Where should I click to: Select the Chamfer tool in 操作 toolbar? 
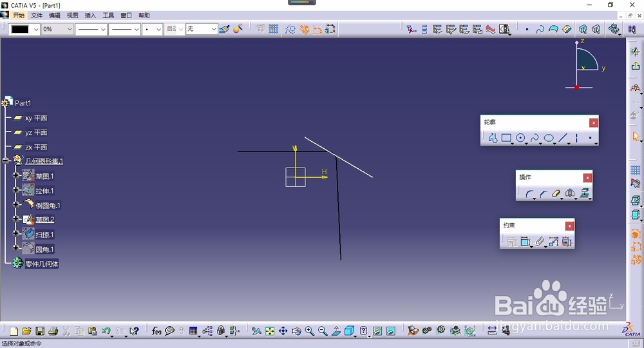544,193
